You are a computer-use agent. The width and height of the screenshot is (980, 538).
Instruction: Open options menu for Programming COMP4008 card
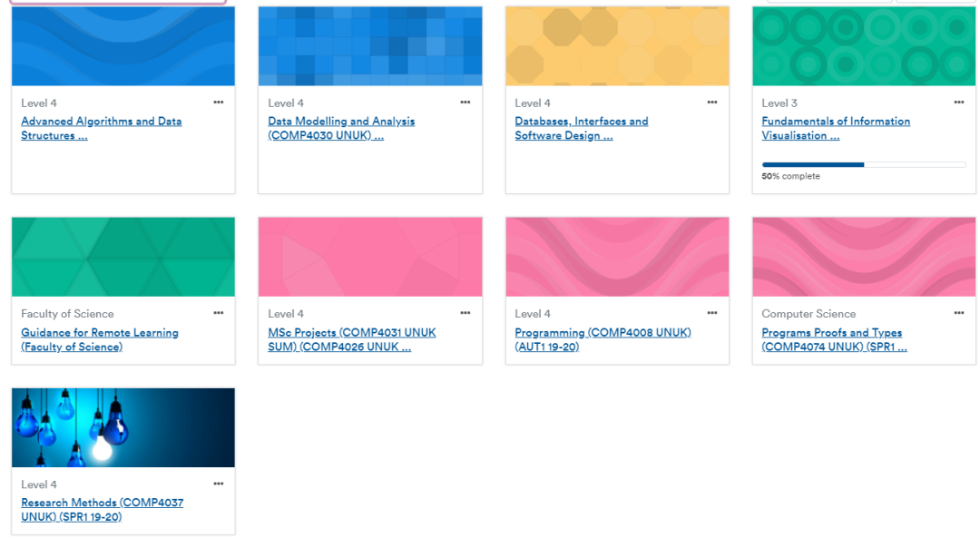(x=712, y=313)
